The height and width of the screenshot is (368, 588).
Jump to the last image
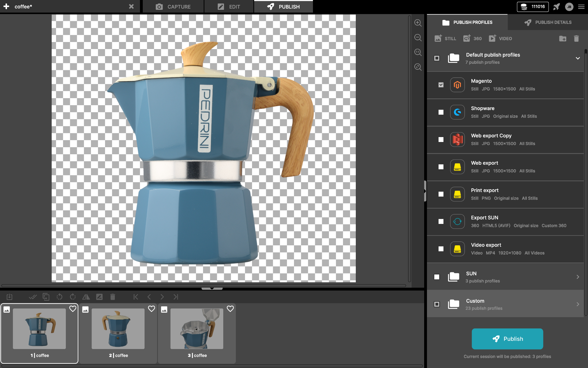(x=175, y=297)
